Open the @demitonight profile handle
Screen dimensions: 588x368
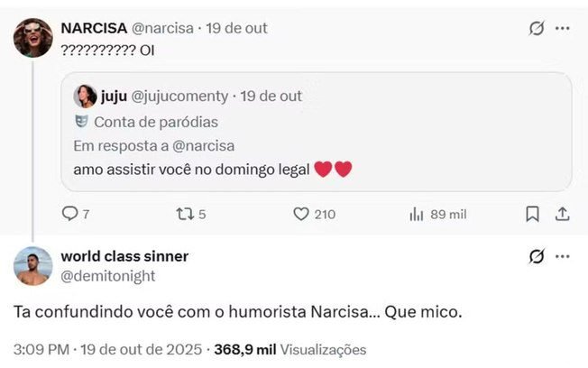coord(108,275)
